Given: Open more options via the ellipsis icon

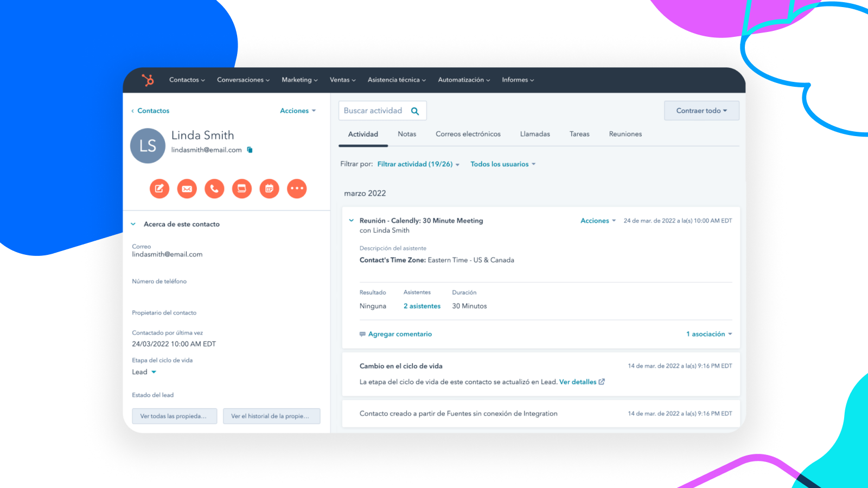Looking at the screenshot, I should [297, 189].
